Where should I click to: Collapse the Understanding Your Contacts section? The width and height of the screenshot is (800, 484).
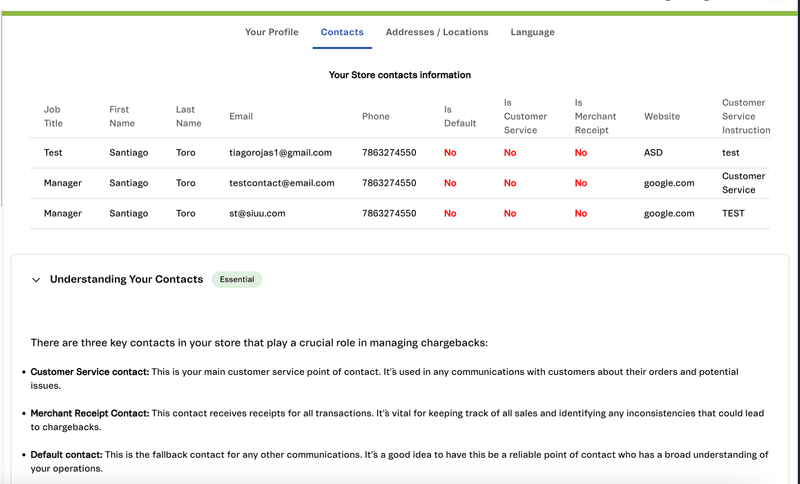tap(36, 279)
